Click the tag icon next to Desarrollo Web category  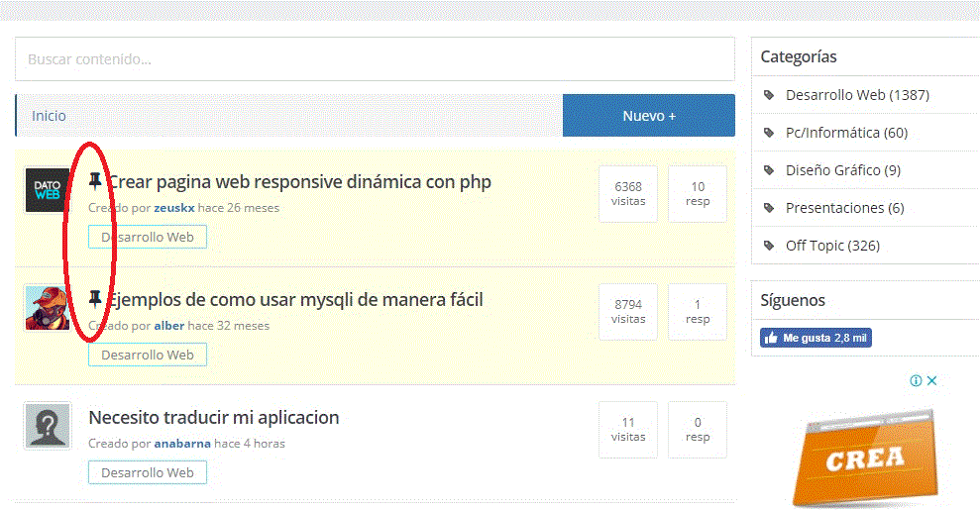pos(770,95)
